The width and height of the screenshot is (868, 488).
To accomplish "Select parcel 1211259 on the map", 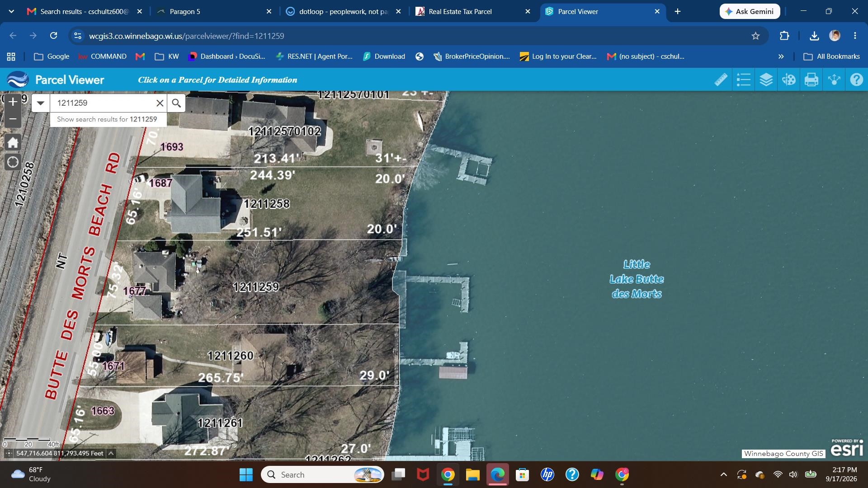I will pos(256,287).
